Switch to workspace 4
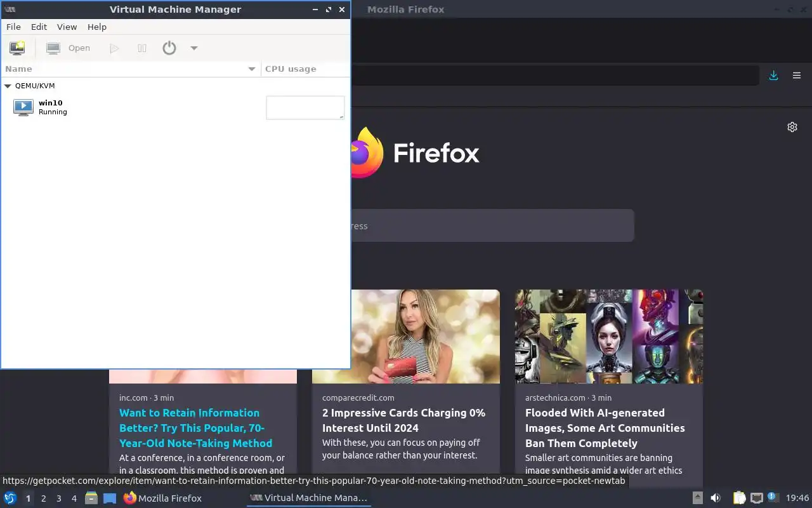 [x=74, y=498]
